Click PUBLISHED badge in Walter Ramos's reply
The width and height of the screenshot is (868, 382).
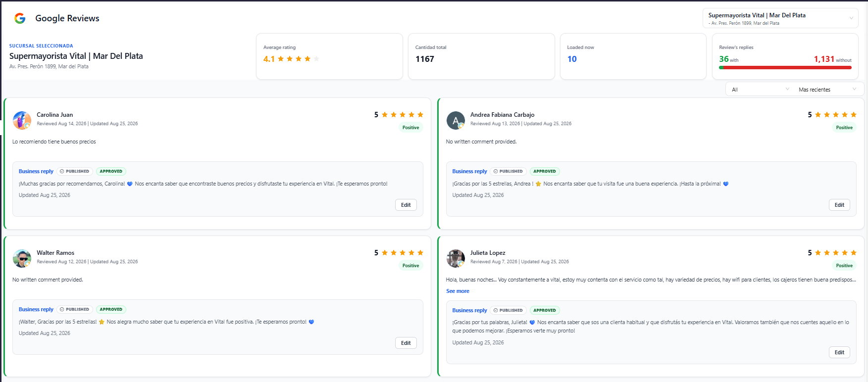coord(75,309)
